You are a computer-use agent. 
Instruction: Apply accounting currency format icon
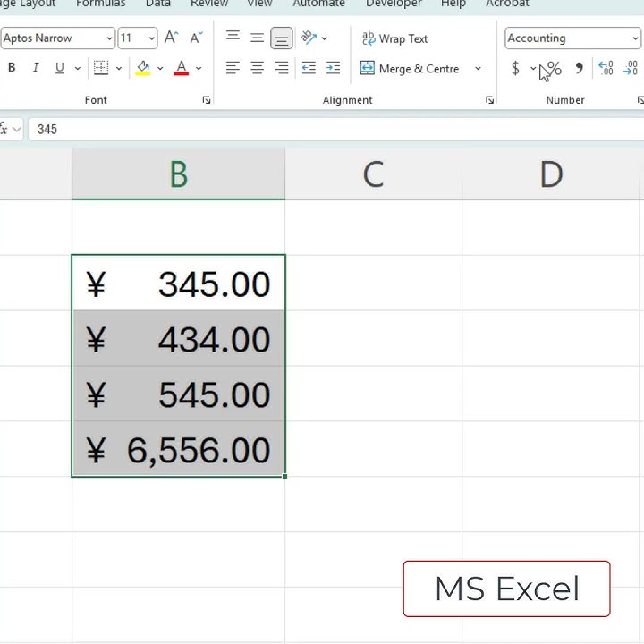(x=515, y=68)
